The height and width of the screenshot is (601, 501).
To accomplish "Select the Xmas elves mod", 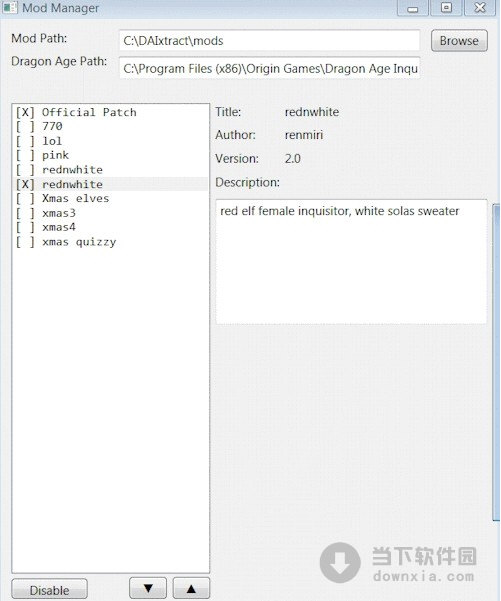I will tap(111, 199).
